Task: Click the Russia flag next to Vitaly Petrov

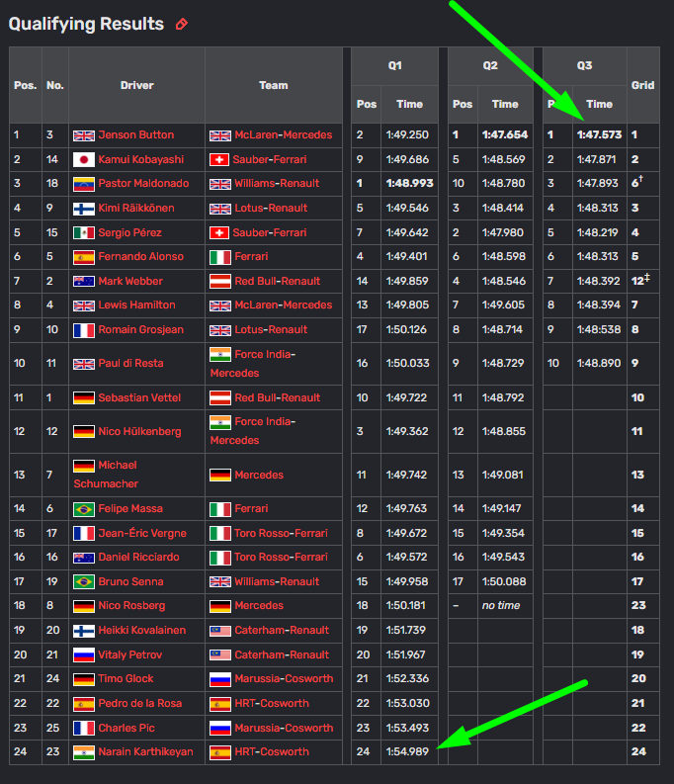Action: tap(83, 655)
